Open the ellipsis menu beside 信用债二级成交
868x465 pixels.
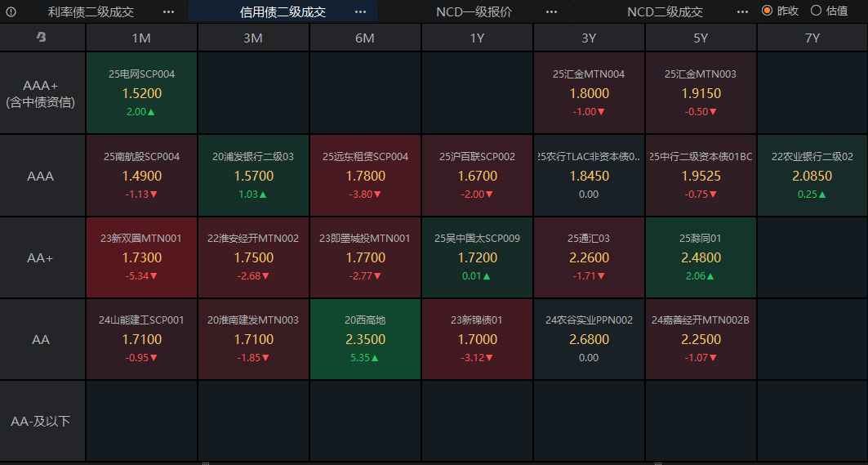[x=360, y=11]
